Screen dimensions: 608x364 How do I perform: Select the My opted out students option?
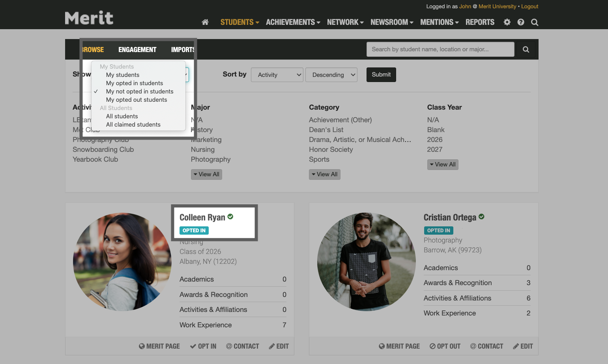(x=136, y=99)
